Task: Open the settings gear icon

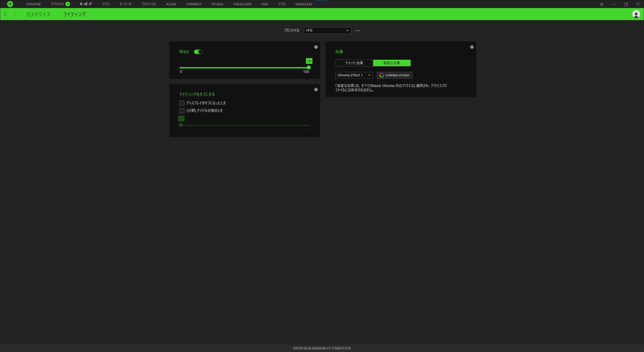Action: [602, 4]
